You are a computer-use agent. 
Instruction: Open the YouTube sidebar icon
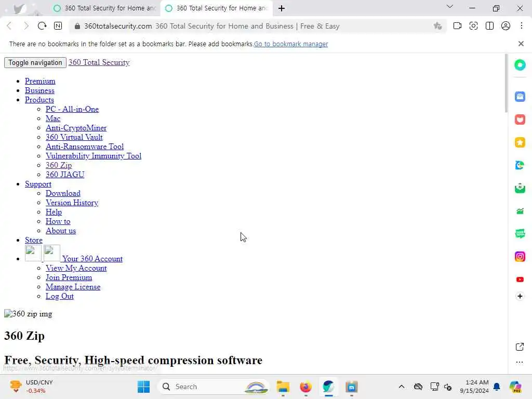520,279
